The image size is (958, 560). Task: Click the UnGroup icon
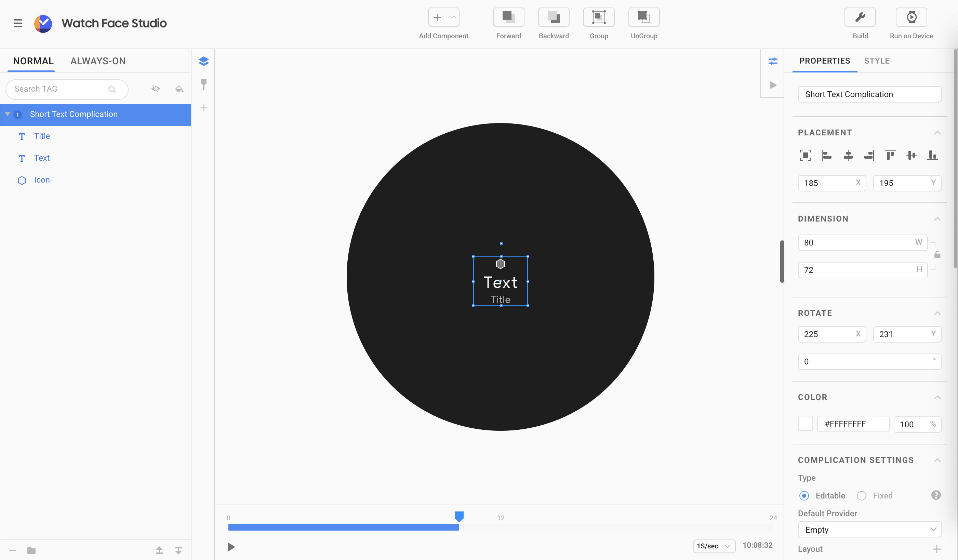tap(643, 17)
